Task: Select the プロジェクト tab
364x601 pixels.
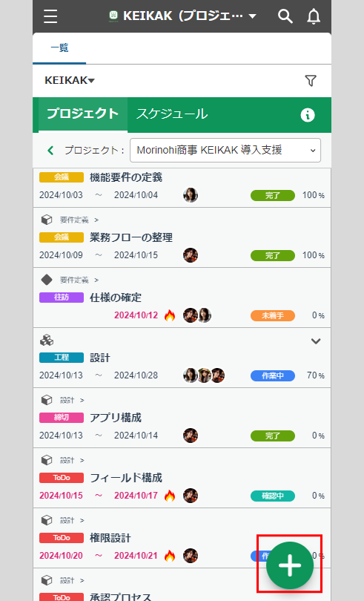Action: (82, 114)
